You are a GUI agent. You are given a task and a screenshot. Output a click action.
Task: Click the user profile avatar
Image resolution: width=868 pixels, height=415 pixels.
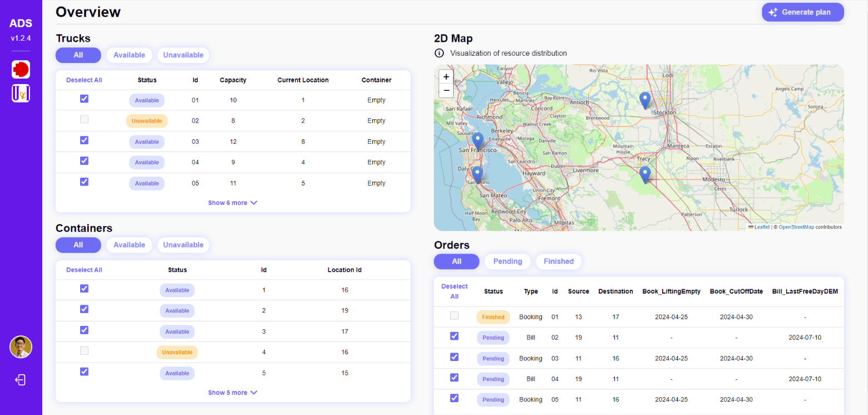point(21,347)
